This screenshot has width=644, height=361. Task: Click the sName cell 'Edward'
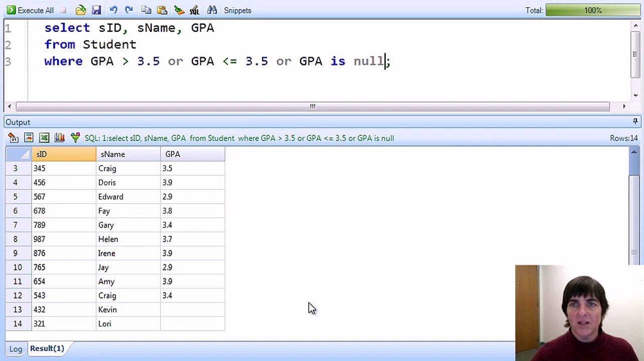click(x=128, y=197)
